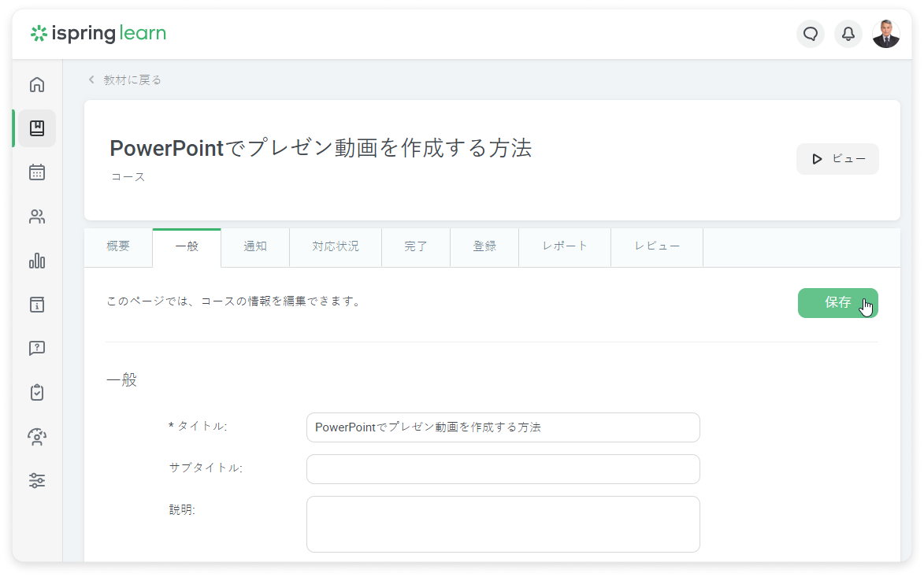Go back via 教材に戻る link

click(x=125, y=80)
